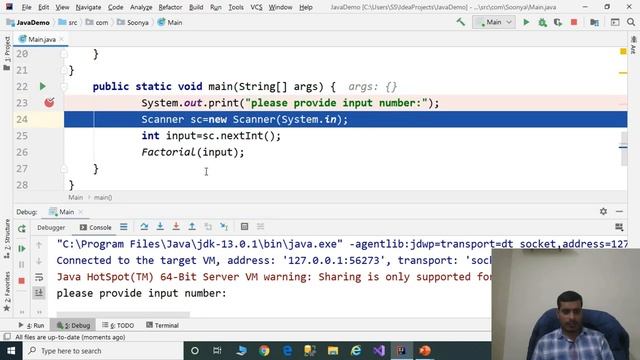
Task: Click the Rerun Main debug icon
Action: click(22, 229)
